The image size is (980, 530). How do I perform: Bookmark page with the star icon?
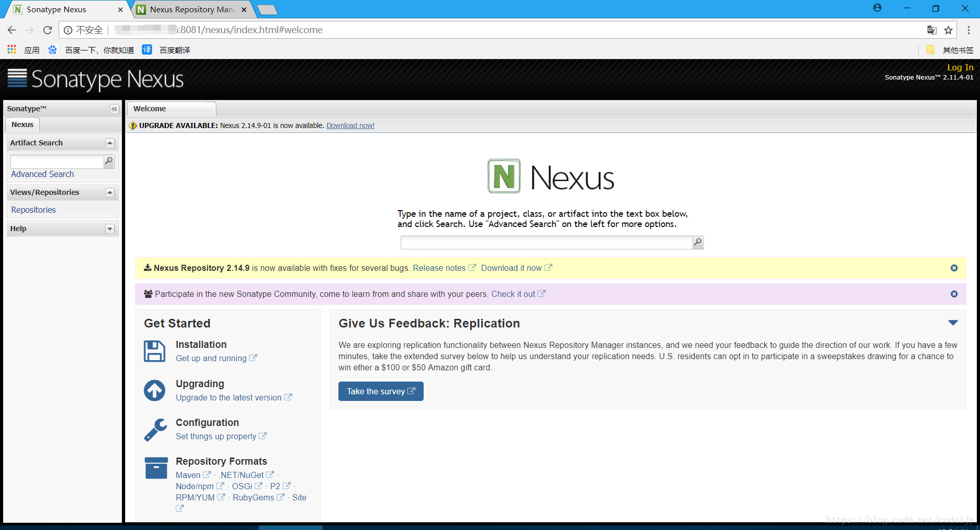(948, 30)
